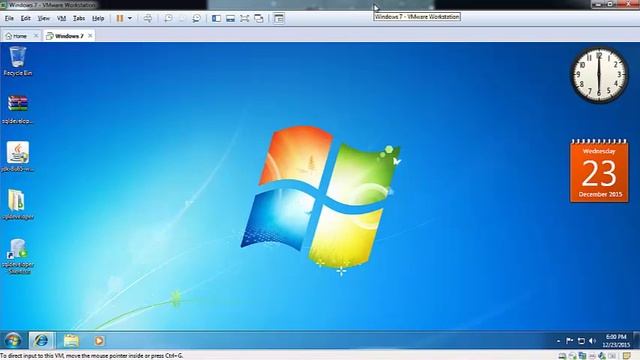Launch Internet Explorer from taskbar
The height and width of the screenshot is (360, 640).
pos(41,340)
